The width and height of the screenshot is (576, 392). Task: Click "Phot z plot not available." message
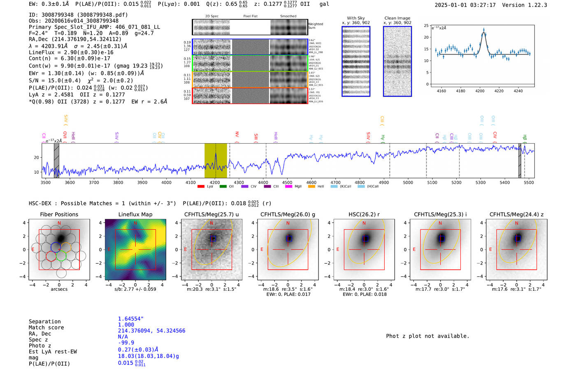click(427, 336)
